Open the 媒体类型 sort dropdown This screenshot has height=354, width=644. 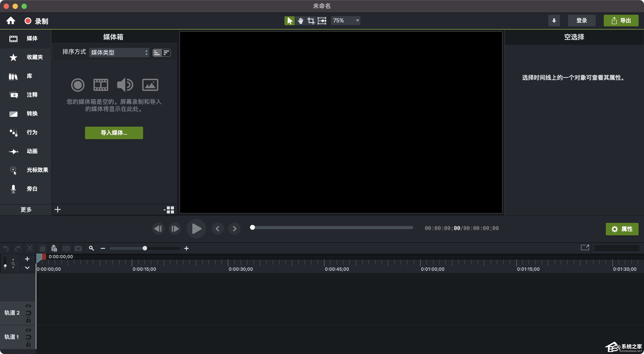tap(119, 53)
